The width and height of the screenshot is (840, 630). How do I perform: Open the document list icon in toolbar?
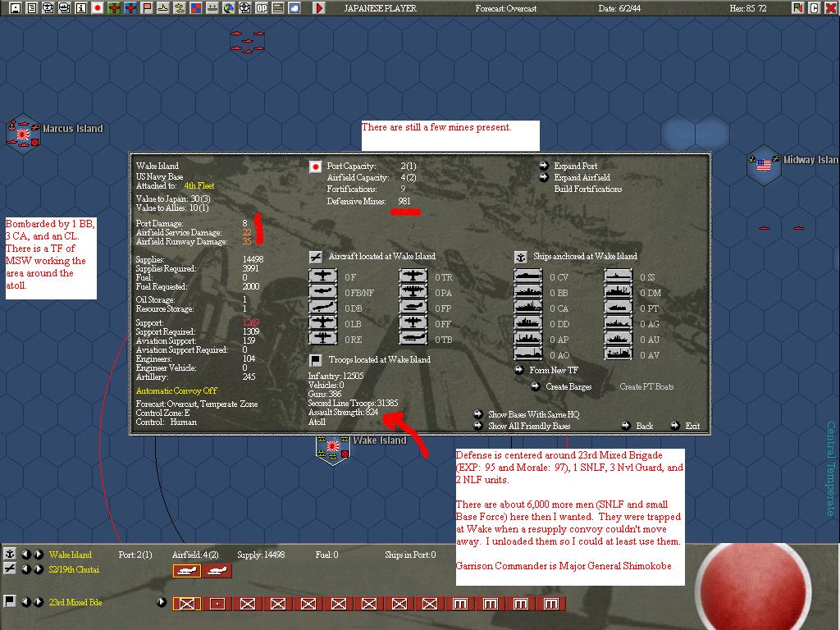pyautogui.click(x=32, y=8)
